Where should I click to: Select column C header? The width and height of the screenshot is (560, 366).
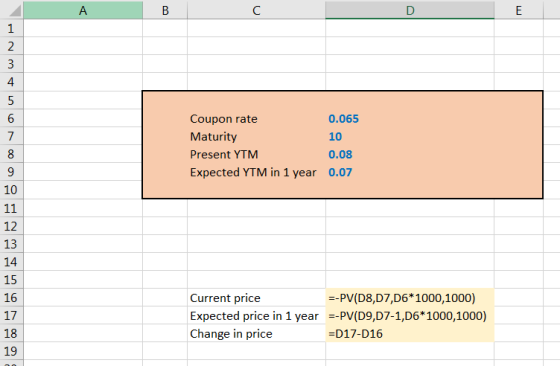coord(256,10)
